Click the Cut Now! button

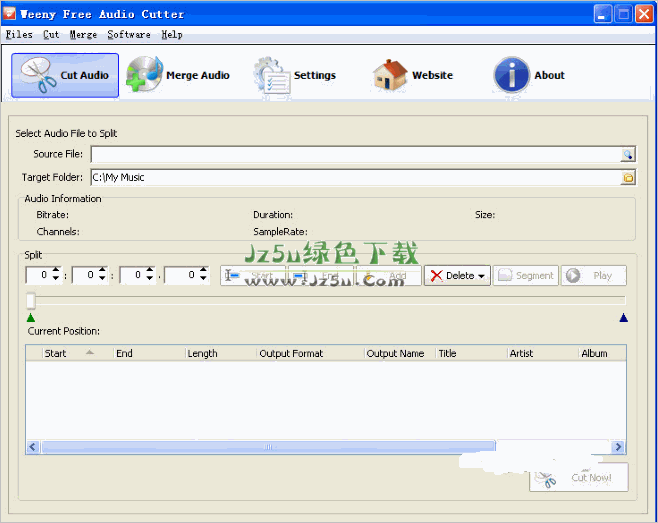579,477
